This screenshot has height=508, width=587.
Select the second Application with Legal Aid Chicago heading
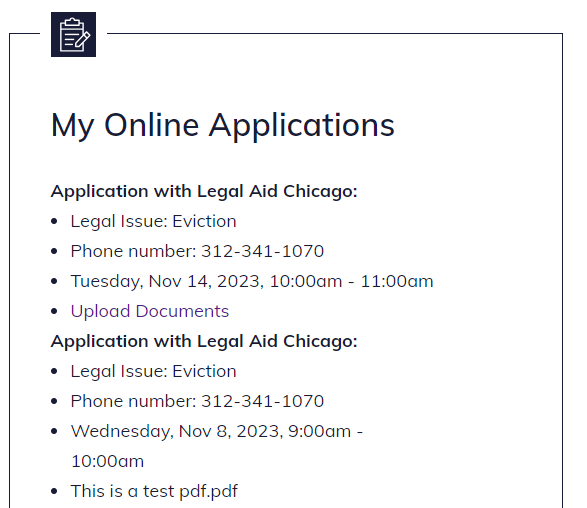[x=204, y=341]
